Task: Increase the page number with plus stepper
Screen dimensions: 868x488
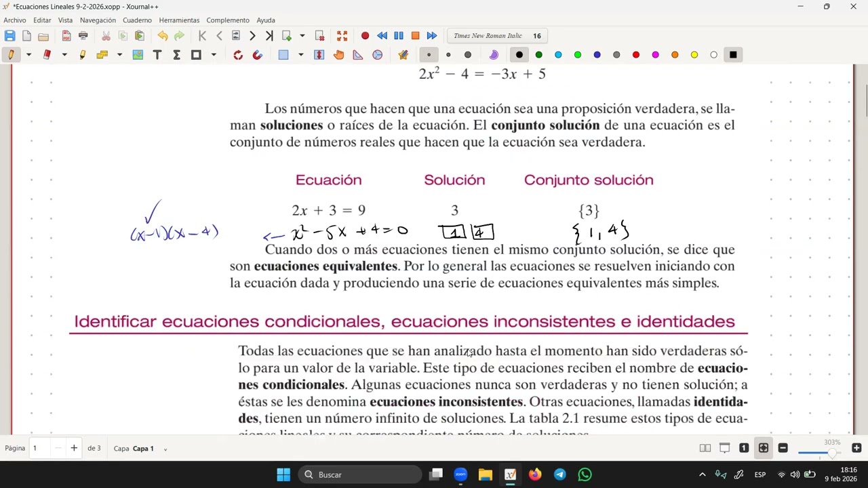Action: click(74, 448)
